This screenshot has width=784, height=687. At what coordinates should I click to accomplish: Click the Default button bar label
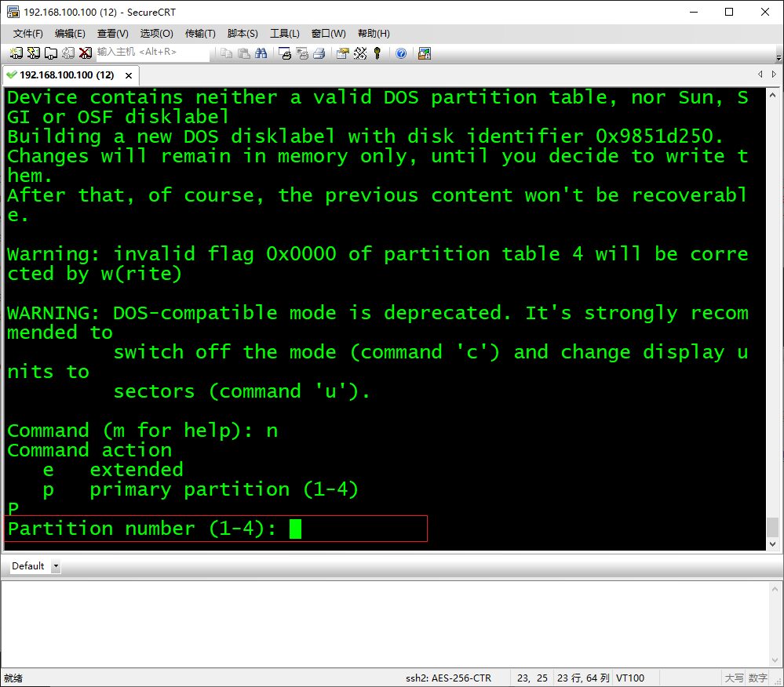tap(28, 566)
